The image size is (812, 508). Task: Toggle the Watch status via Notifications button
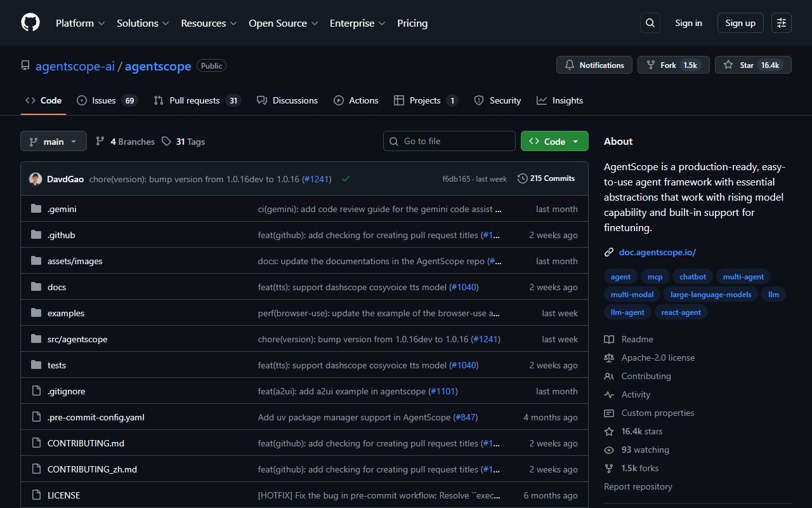point(594,65)
